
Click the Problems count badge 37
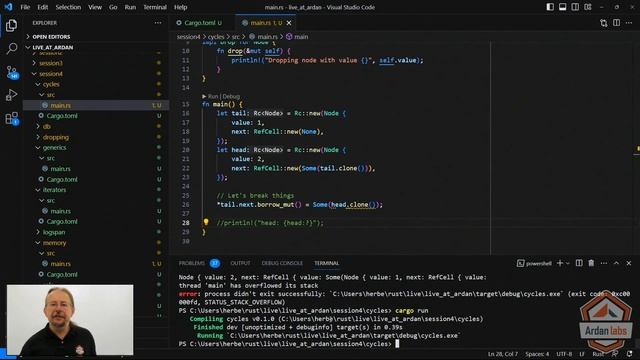pyautogui.click(x=215, y=263)
